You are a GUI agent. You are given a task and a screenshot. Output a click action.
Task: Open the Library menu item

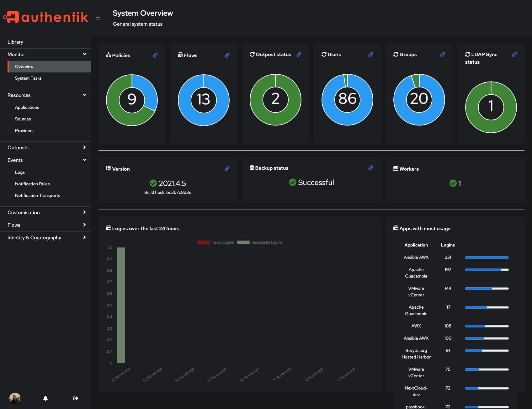click(x=45, y=42)
